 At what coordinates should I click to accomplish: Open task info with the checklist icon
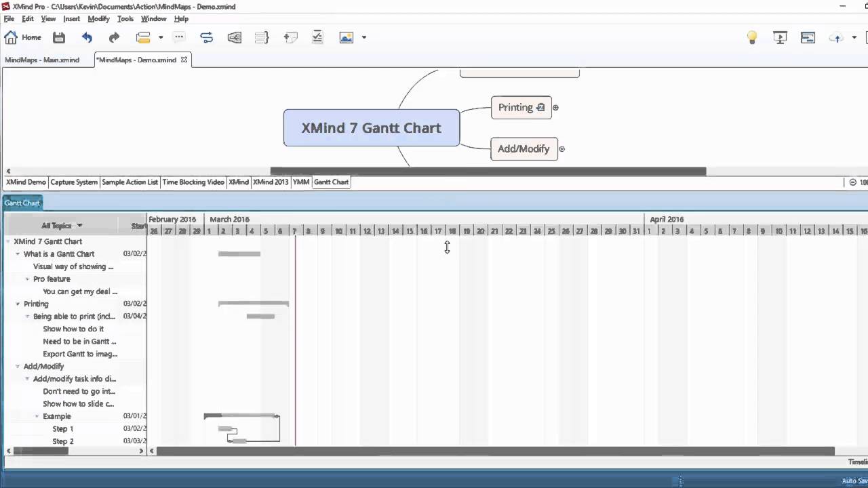pyautogui.click(x=317, y=37)
